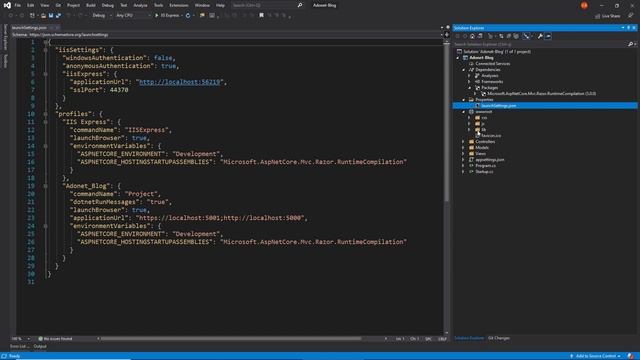Open the Edit menu

[31, 5]
